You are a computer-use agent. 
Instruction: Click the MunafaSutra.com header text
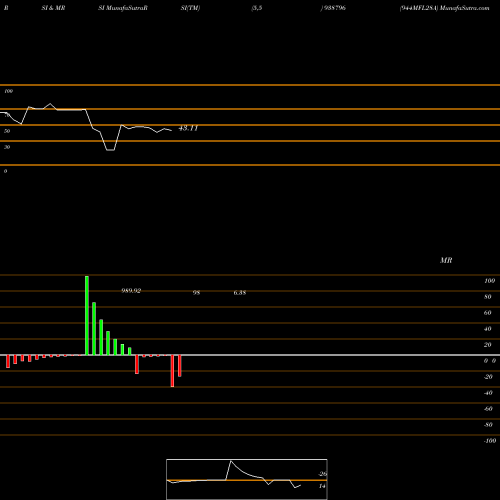coord(465,8)
